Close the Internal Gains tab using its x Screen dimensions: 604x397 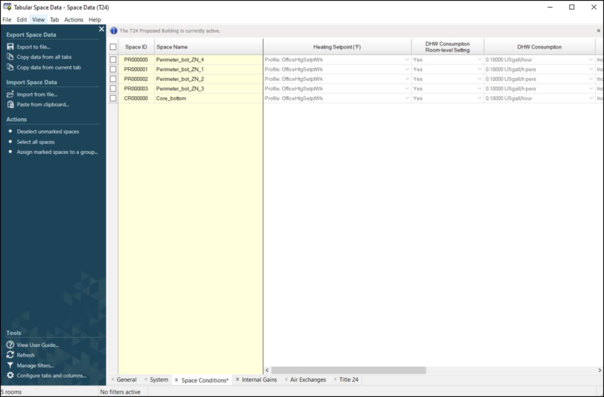(237, 380)
